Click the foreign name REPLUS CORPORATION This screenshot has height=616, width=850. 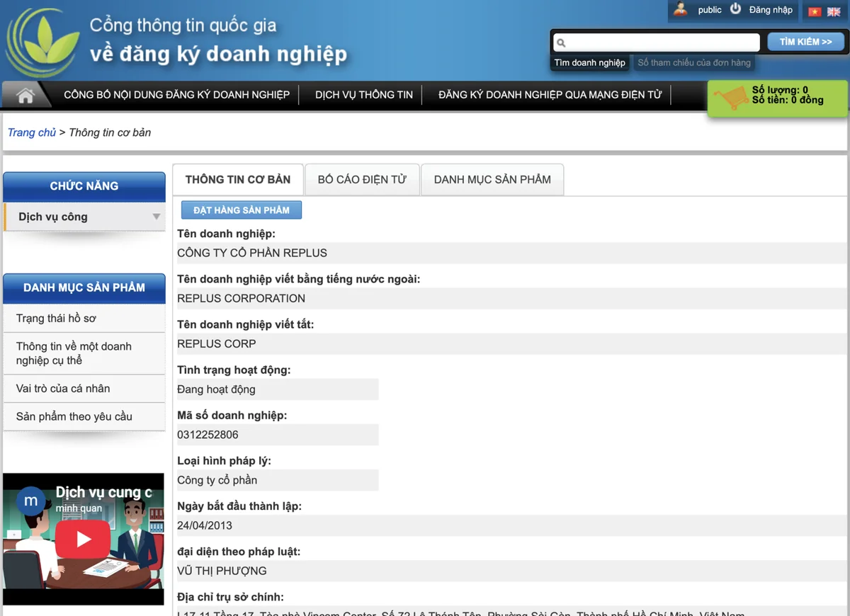242,298
